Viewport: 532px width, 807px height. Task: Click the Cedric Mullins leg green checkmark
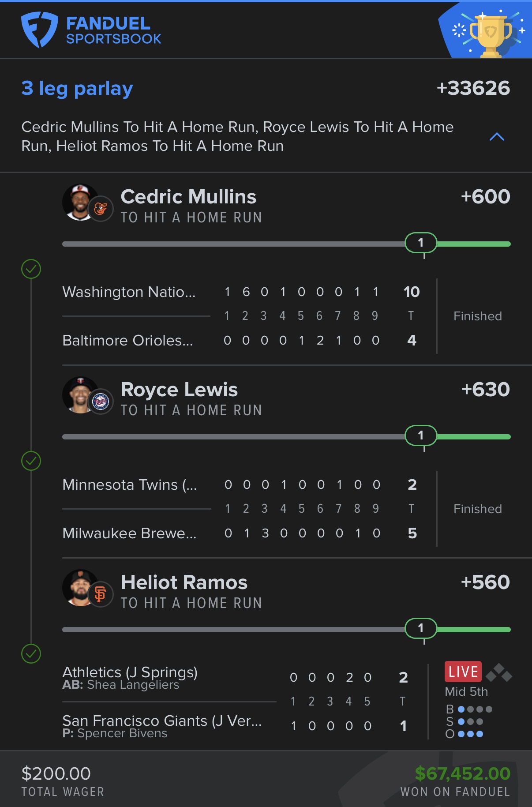coord(31,269)
